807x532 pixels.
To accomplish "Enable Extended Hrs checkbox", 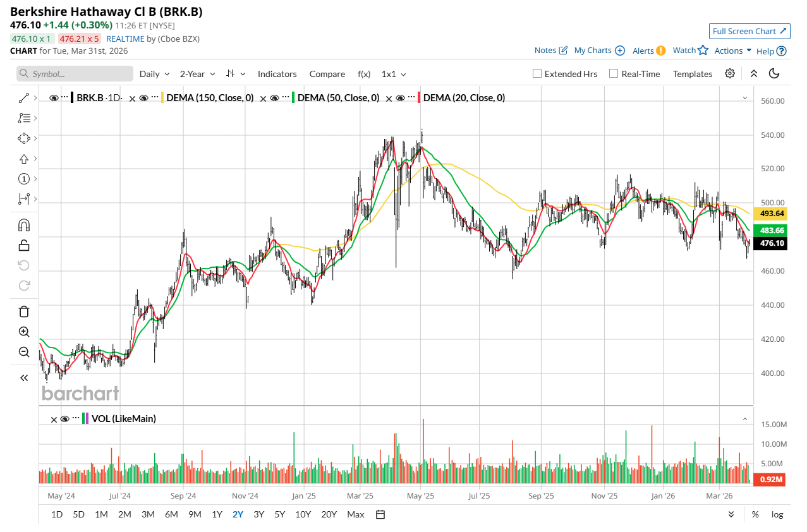I will click(x=537, y=74).
